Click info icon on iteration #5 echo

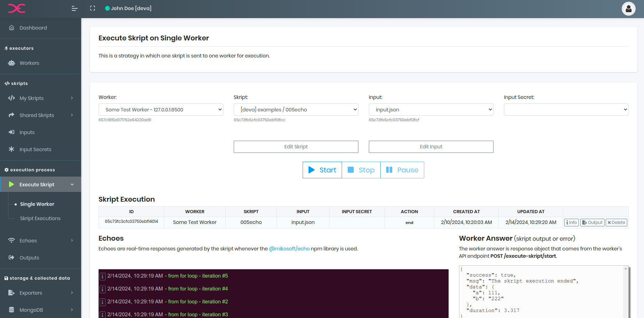(103, 277)
